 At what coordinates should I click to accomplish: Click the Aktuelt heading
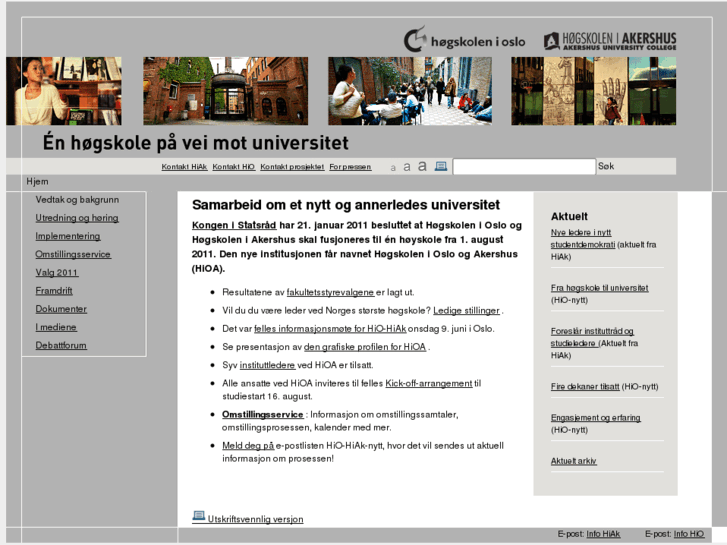(569, 217)
